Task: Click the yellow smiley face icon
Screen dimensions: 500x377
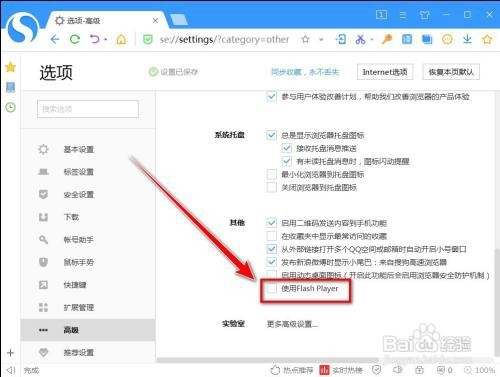Action: coord(447,40)
